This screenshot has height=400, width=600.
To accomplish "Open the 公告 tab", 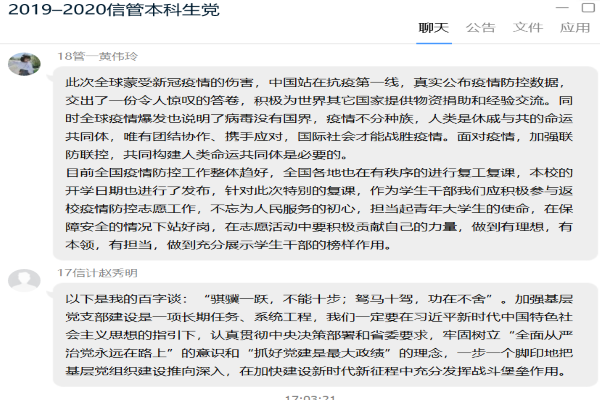I will (x=481, y=28).
